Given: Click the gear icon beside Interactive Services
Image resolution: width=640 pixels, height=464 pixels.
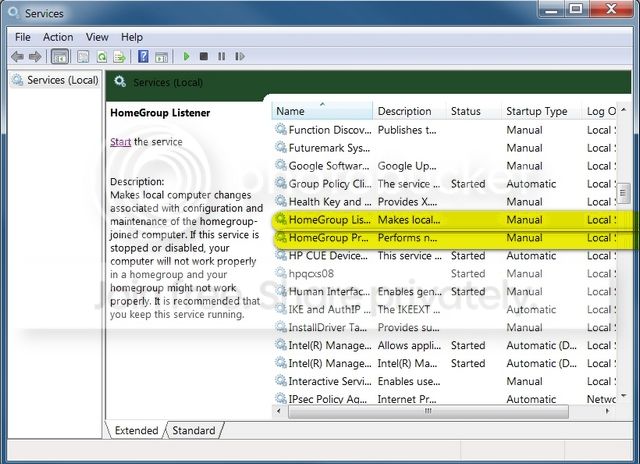Looking at the screenshot, I should (280, 380).
